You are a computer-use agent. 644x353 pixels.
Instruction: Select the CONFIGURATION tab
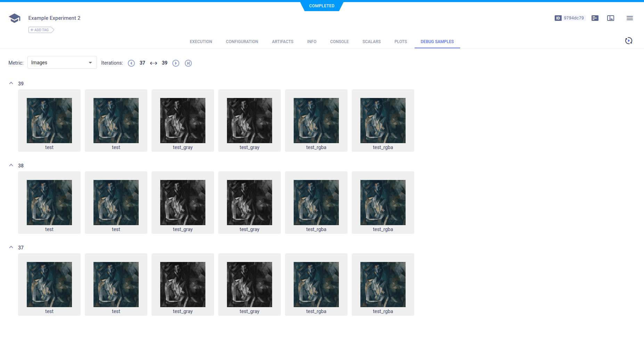click(x=242, y=41)
